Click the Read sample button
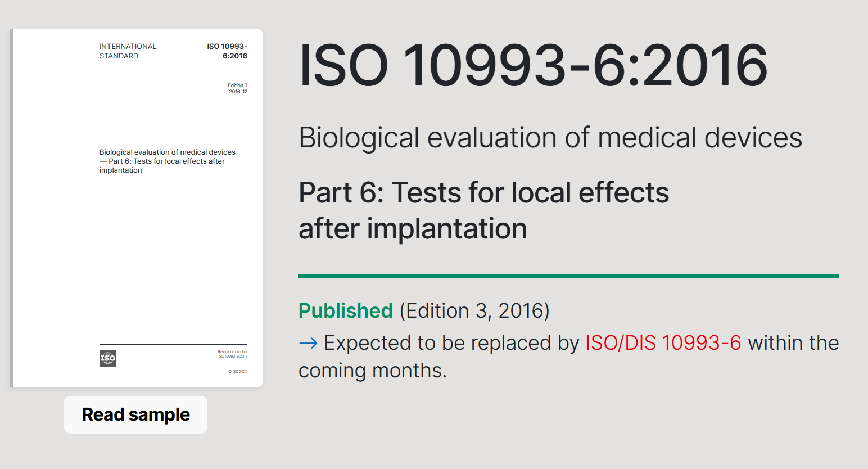868x469 pixels. [x=135, y=414]
